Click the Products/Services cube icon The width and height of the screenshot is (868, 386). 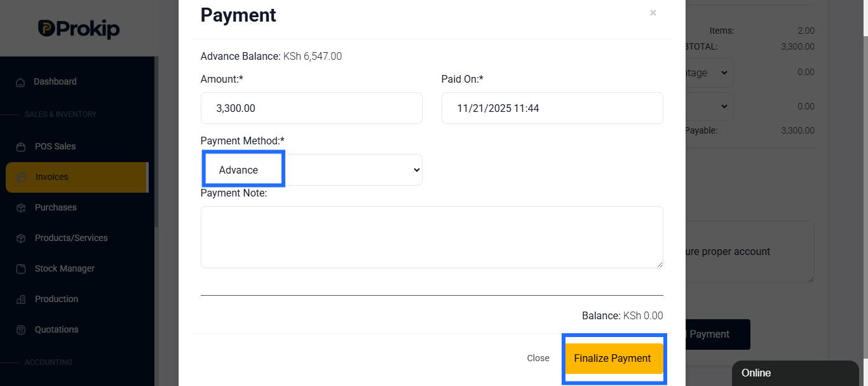click(x=21, y=238)
